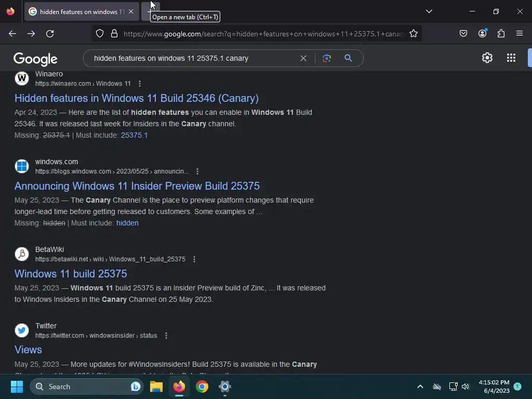Switch to Firefox in the taskbar
This screenshot has width=532, height=399.
click(179, 387)
